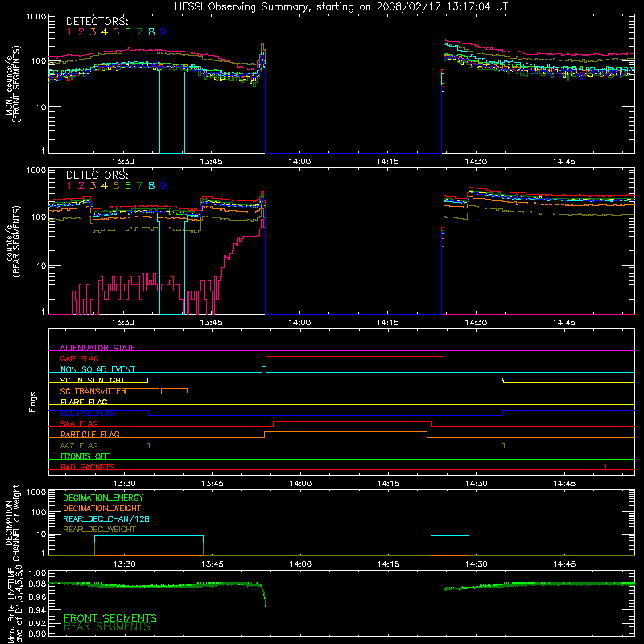Click the BAD_PACKETS flag label

click(x=88, y=467)
